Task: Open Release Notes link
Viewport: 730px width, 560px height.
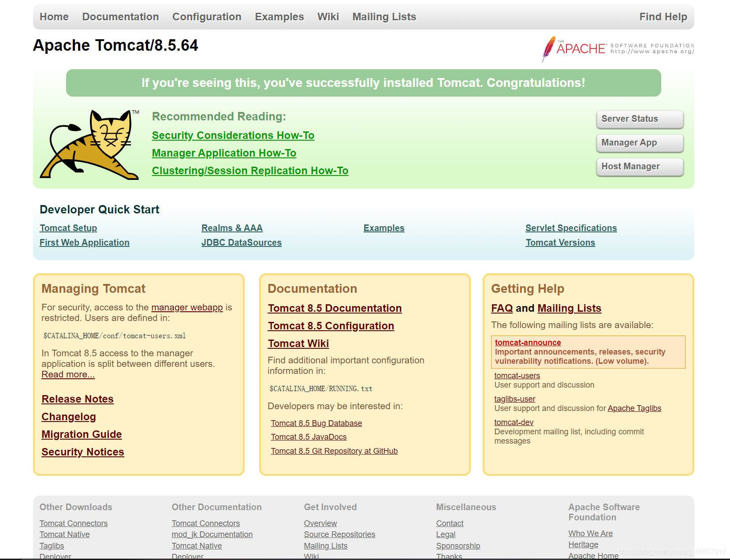Action: tap(78, 399)
